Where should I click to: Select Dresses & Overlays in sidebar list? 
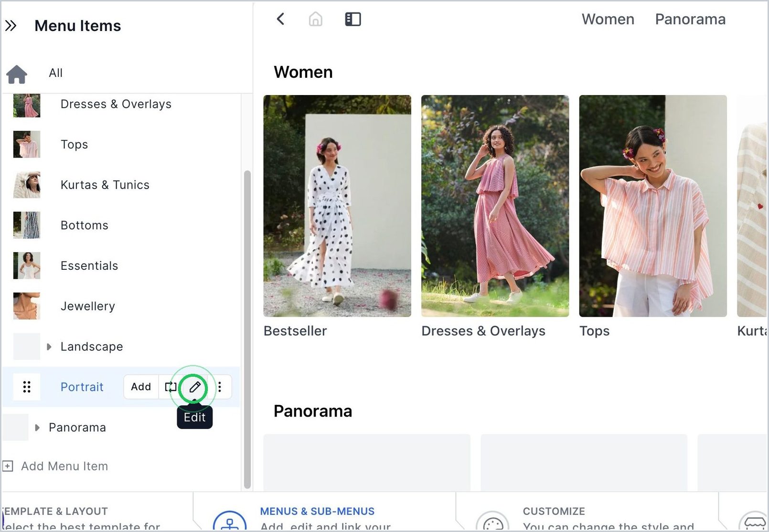(x=116, y=104)
